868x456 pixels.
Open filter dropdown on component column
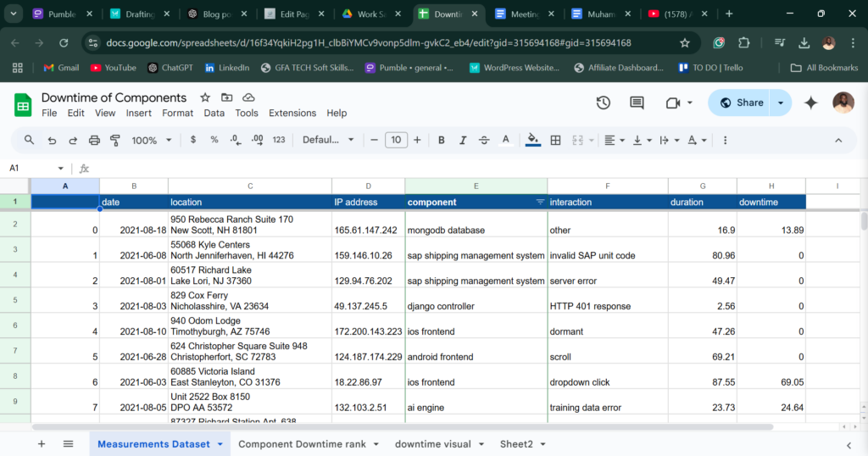point(540,203)
